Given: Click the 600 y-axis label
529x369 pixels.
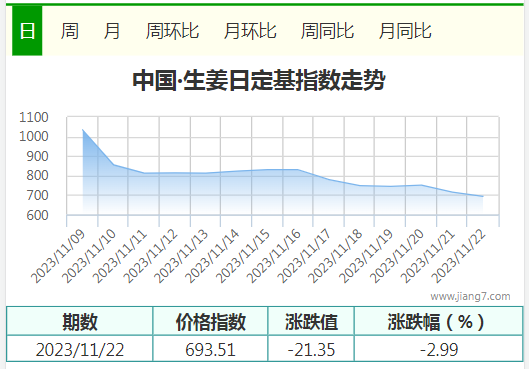Looking at the screenshot, I should pos(37,215).
